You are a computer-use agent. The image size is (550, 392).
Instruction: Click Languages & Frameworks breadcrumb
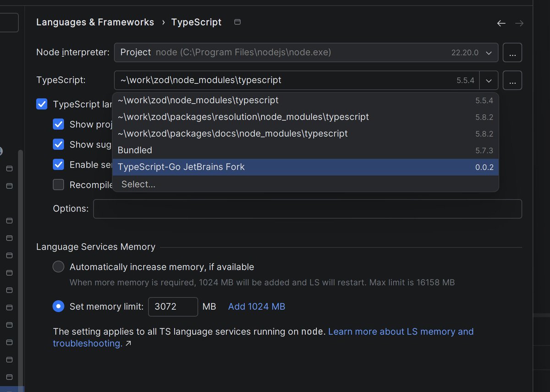pos(95,22)
